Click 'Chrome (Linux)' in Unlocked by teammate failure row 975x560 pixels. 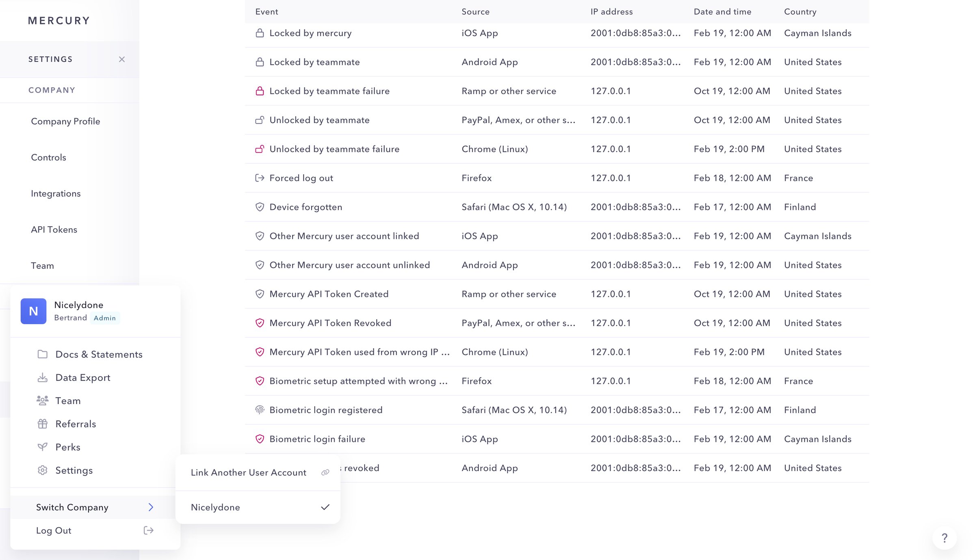point(495,149)
